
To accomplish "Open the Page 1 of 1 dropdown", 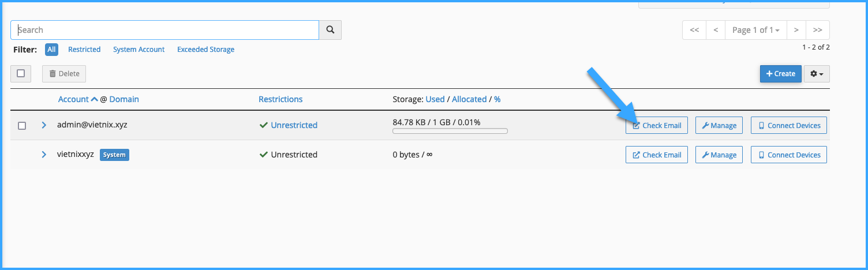I will coord(755,30).
